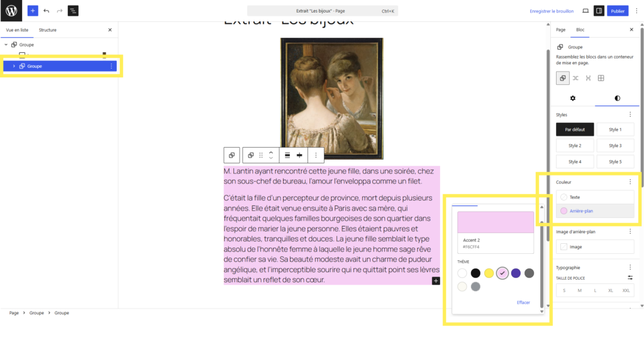
Task: Add a block with the black plus button
Action: [x=436, y=281]
